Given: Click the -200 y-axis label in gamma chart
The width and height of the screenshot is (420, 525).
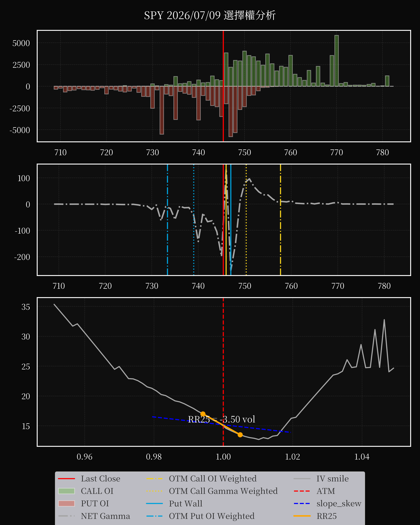Looking at the screenshot, I should point(22,257).
